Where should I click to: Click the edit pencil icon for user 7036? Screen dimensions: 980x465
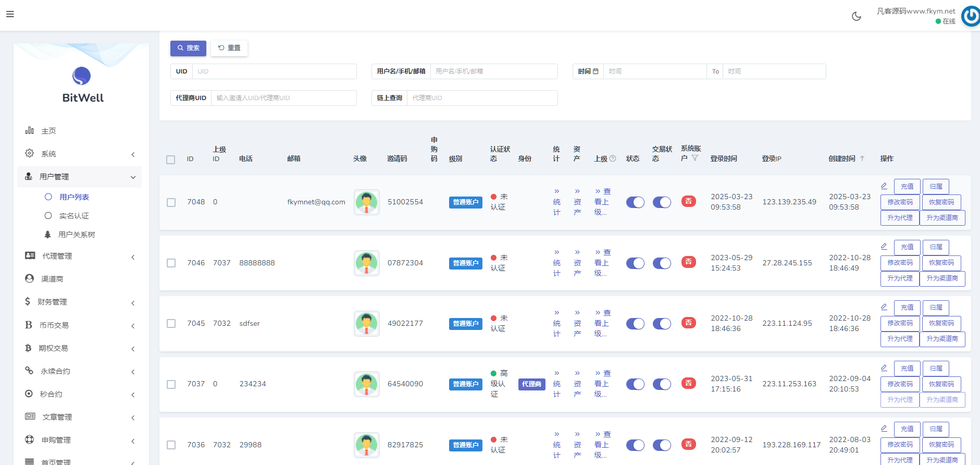pyautogui.click(x=884, y=429)
